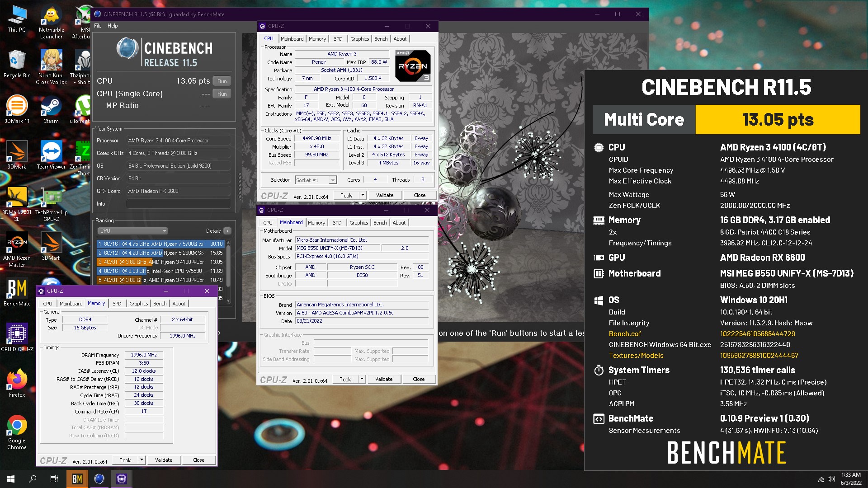The height and width of the screenshot is (488, 868).
Task: Open the 3DMark shortcut beside AMD Ryzen Master
Action: pos(51,246)
